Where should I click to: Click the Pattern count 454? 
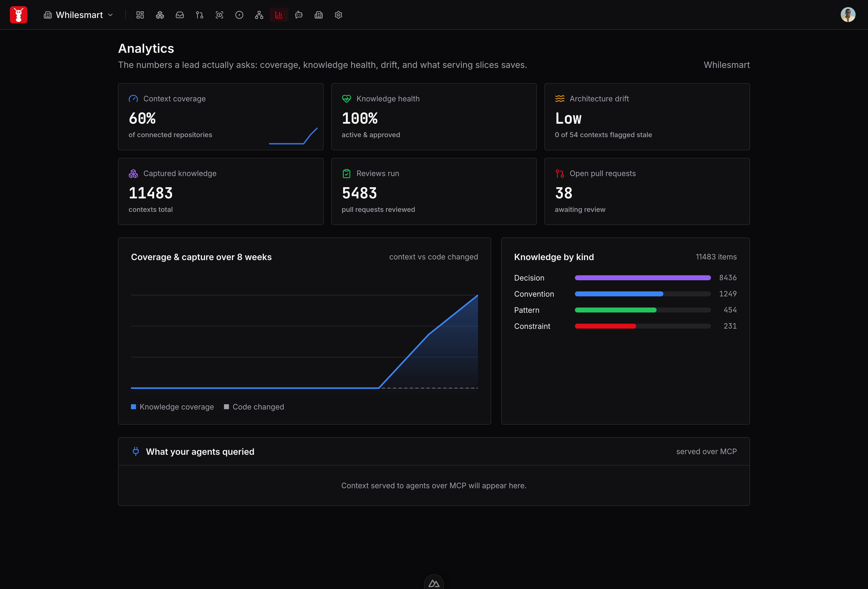pyautogui.click(x=730, y=310)
